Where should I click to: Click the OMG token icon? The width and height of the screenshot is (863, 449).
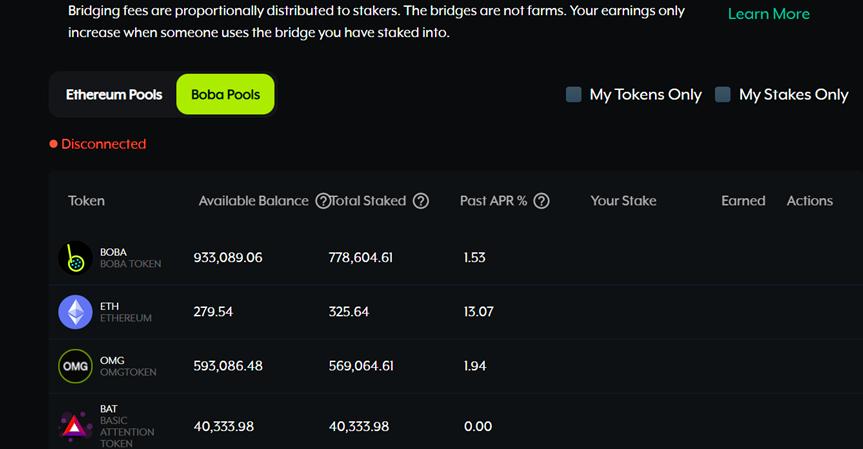click(x=75, y=366)
